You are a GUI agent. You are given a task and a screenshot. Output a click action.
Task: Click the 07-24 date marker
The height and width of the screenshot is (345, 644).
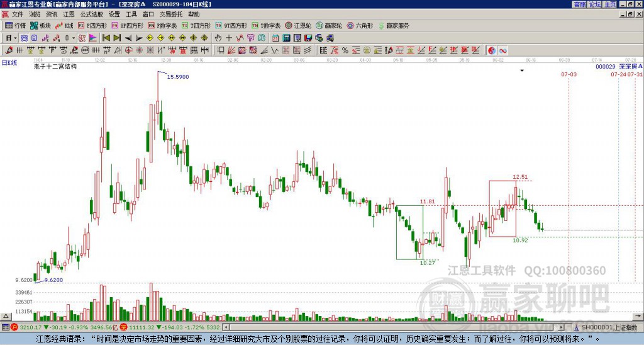(x=618, y=74)
